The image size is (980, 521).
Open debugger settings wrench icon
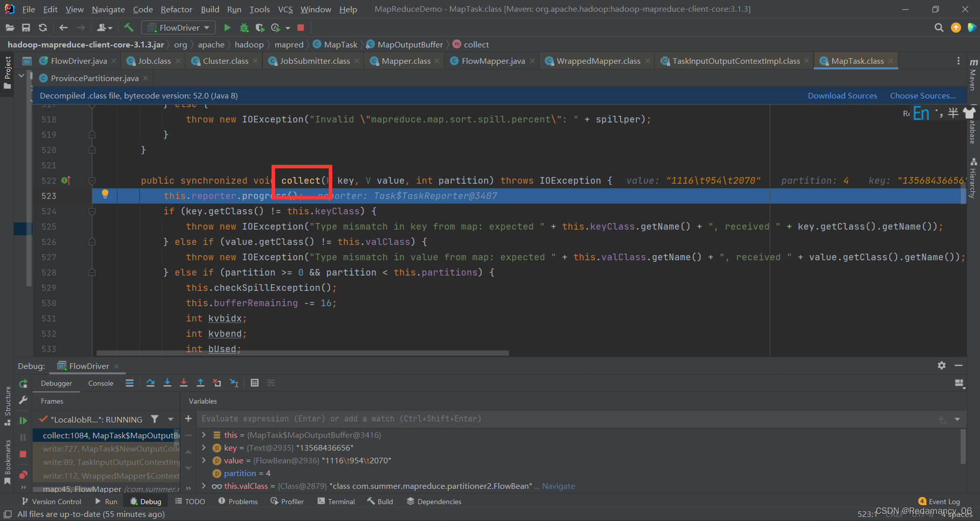pyautogui.click(x=23, y=401)
